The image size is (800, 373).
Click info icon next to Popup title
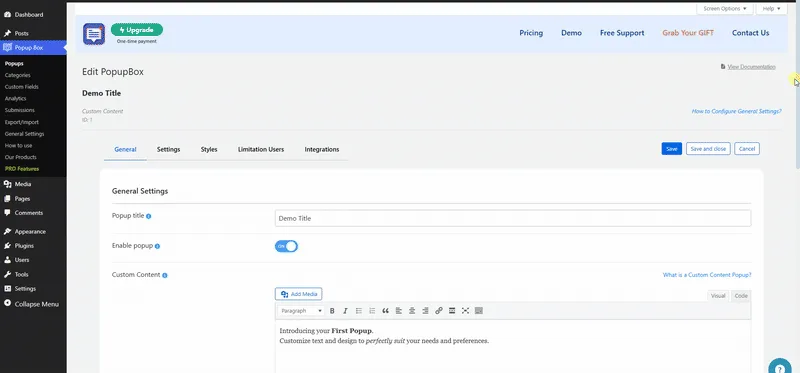[x=148, y=216]
